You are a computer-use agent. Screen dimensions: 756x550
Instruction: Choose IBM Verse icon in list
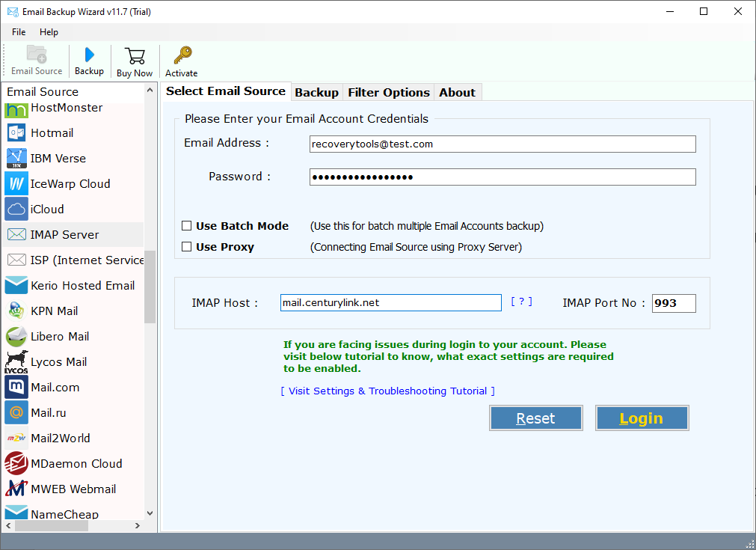pyautogui.click(x=16, y=159)
